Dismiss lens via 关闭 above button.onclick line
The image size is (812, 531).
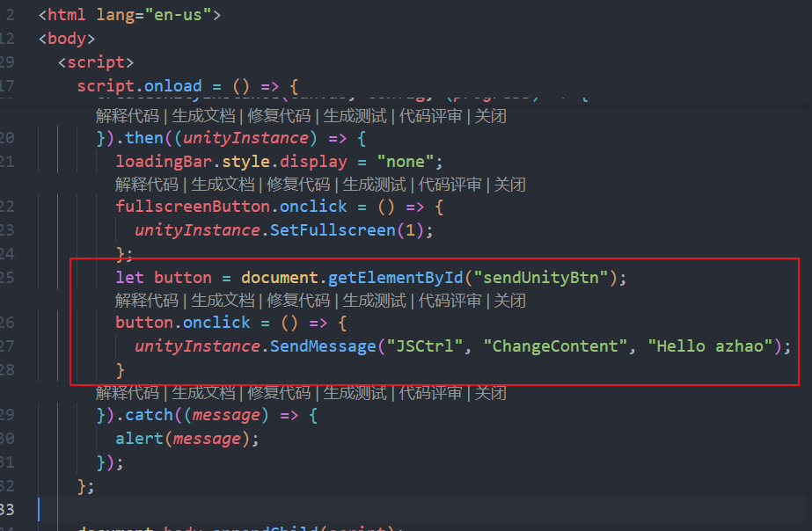(509, 300)
